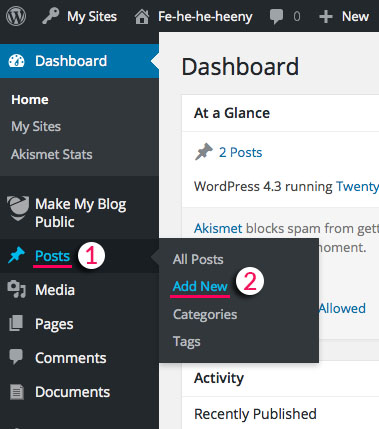This screenshot has width=379, height=429.
Task: Click the Pages icon in the sidebar
Action: (x=16, y=323)
